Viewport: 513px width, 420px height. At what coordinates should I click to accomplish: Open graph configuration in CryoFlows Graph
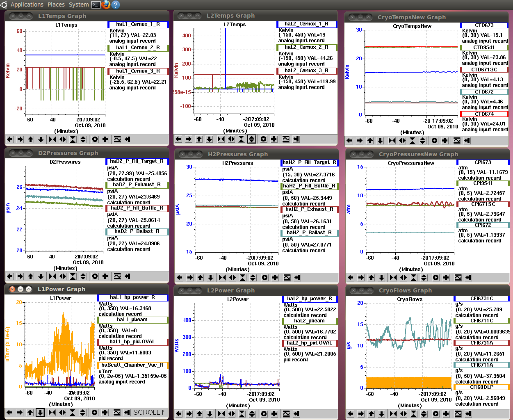point(458,414)
